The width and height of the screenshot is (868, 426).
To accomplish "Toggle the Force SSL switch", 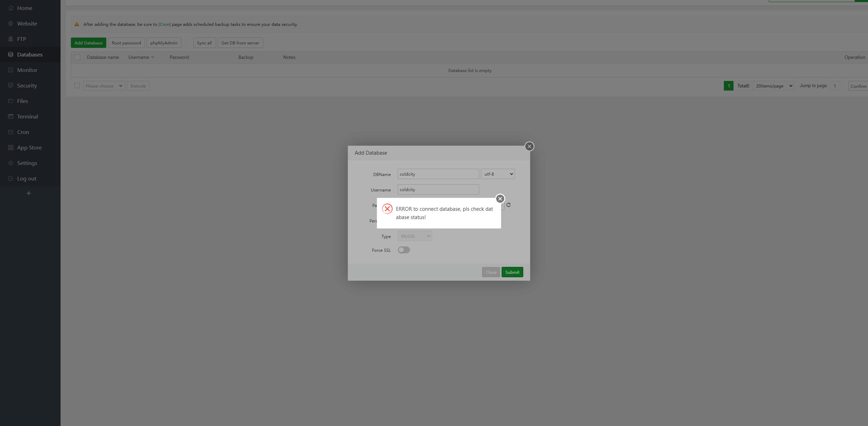I will point(404,250).
